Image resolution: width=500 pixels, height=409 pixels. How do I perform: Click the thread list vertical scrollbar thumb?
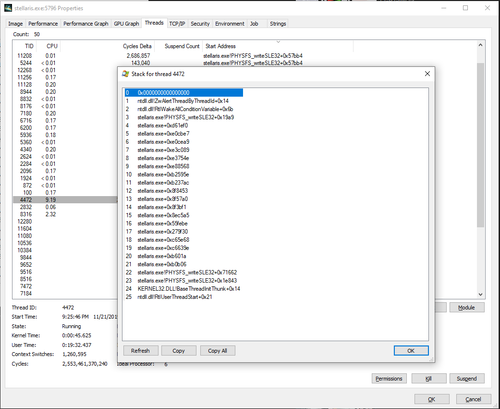[480, 145]
